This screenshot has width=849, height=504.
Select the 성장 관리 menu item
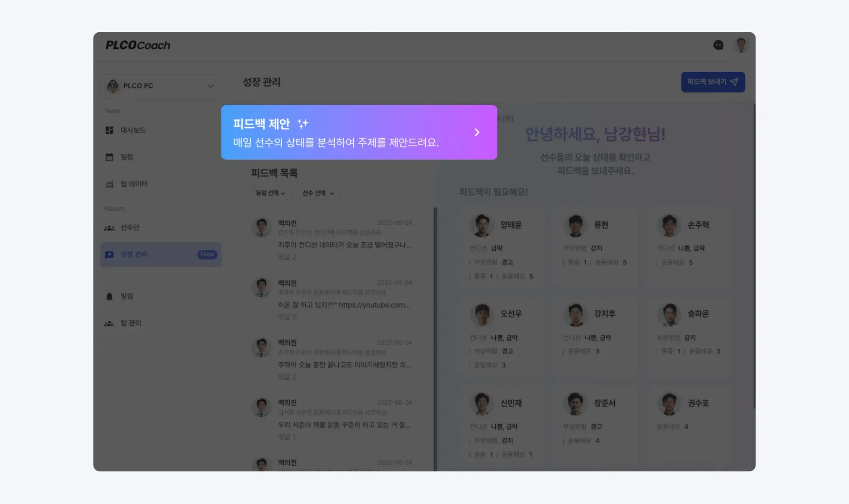tap(161, 255)
